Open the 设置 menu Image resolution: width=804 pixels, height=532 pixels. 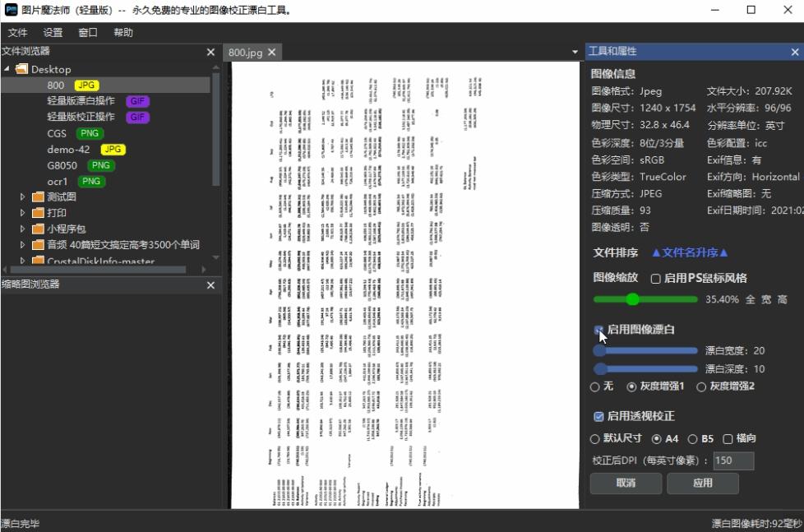pyautogui.click(x=51, y=33)
